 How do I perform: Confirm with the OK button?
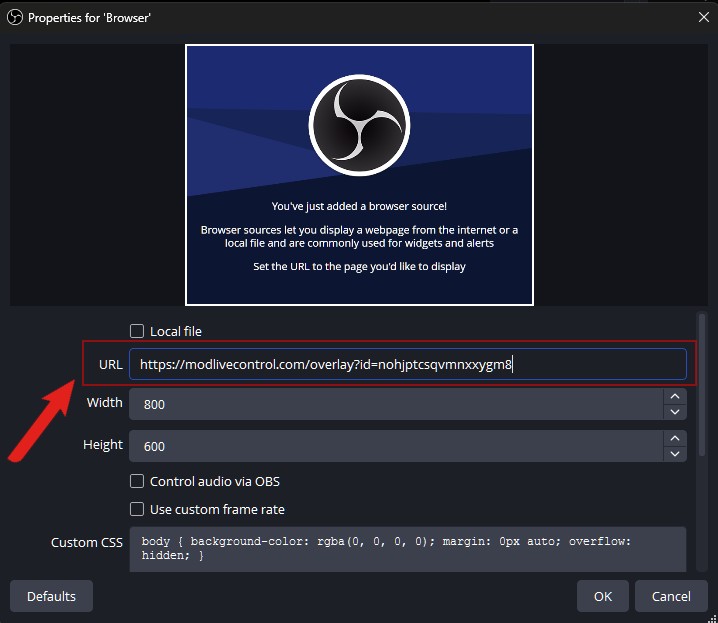coord(603,596)
